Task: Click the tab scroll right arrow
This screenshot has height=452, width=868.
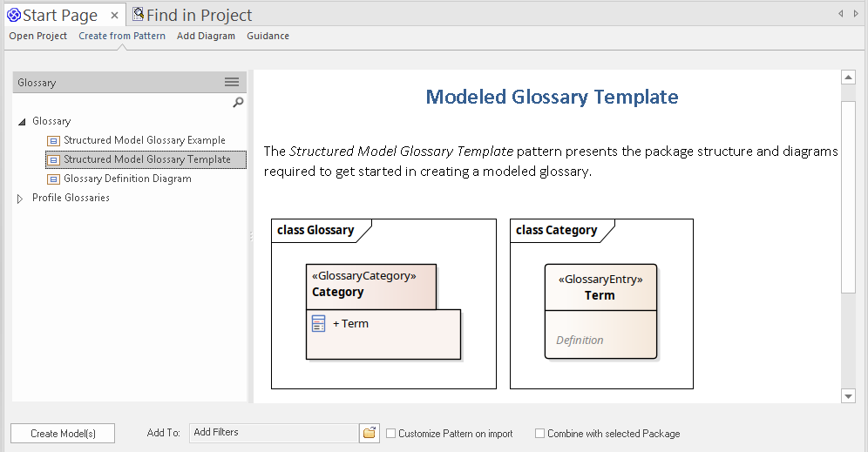Action: coord(856,14)
